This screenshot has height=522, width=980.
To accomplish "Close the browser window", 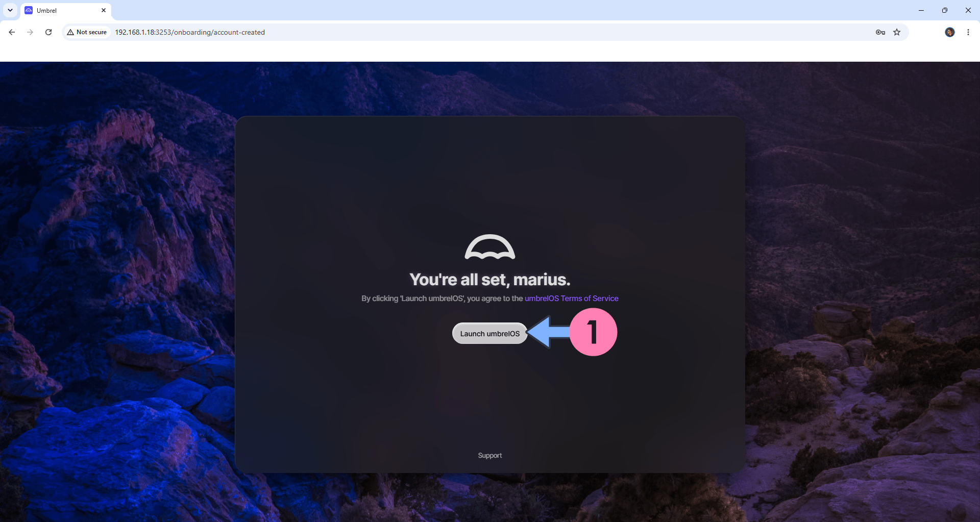I will (x=968, y=10).
